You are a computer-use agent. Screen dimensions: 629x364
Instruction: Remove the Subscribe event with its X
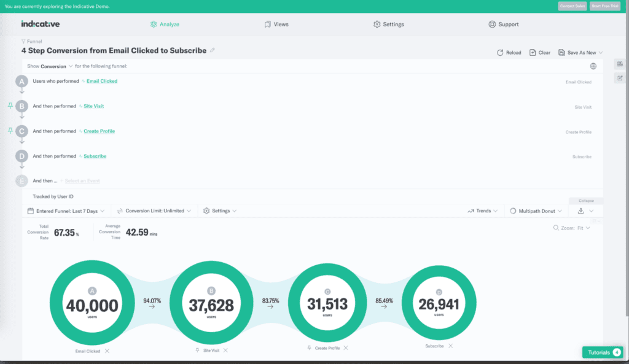click(450, 346)
